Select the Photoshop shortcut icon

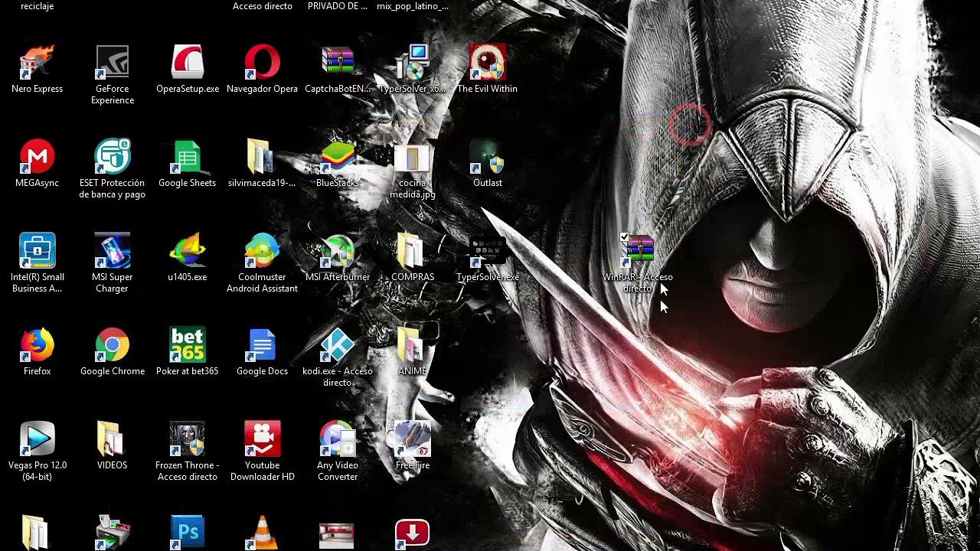click(187, 533)
